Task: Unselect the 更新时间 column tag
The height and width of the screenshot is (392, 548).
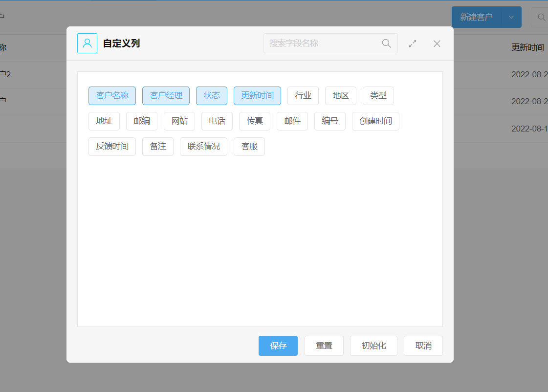Action: pos(257,96)
